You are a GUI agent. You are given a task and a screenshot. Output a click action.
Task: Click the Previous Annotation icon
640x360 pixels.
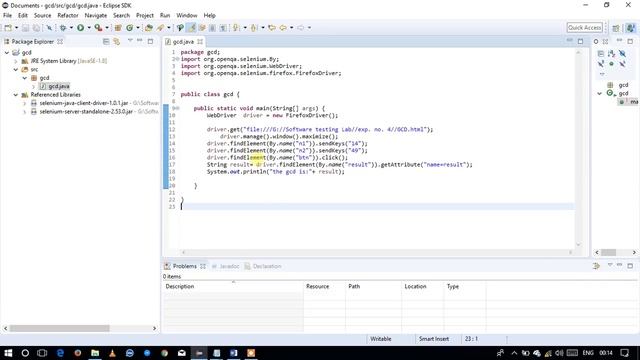tap(254, 28)
